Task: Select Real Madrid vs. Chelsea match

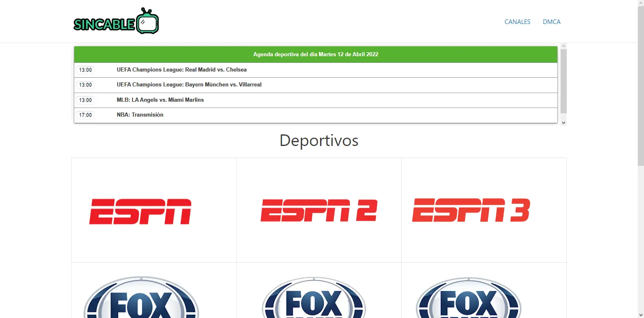Action: [182, 70]
